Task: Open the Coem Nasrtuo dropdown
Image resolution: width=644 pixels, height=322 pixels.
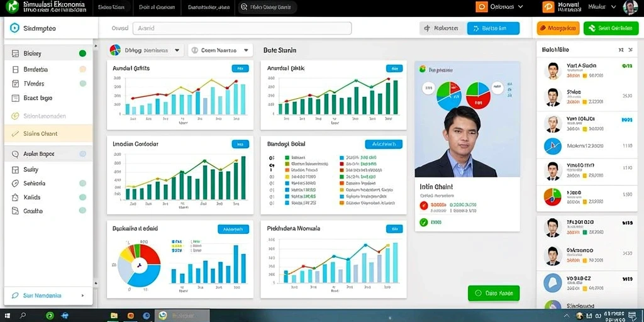Action: click(220, 50)
